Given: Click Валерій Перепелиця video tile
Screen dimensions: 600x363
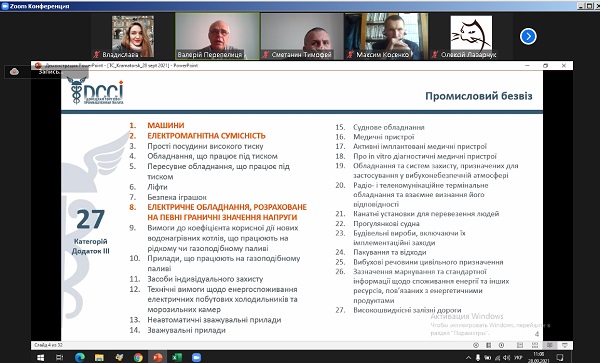Looking at the screenshot, I should coord(217,36).
